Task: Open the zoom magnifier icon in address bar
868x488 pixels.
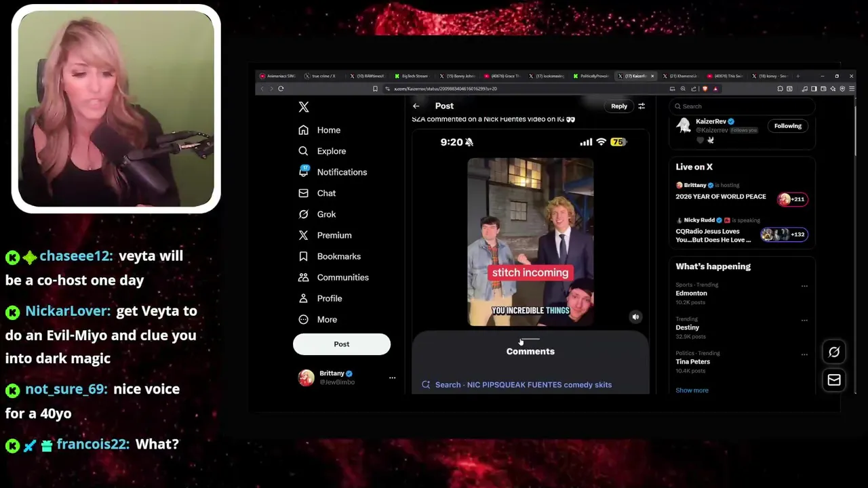Action: (683, 89)
